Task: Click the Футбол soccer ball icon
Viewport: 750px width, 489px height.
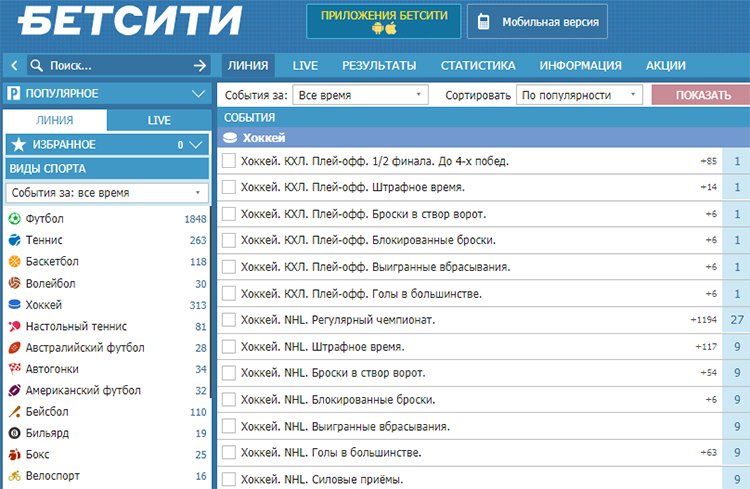Action: point(14,219)
